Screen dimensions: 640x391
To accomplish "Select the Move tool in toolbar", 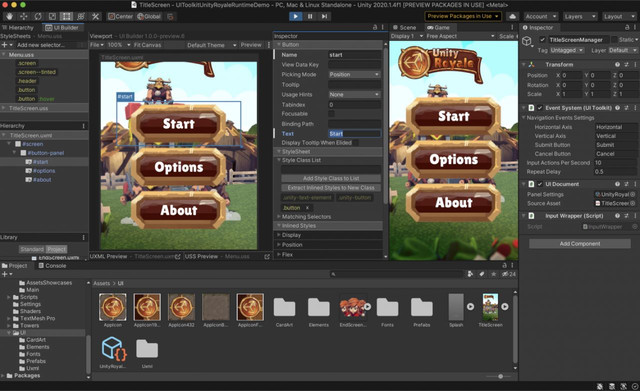I will coord(24,16).
